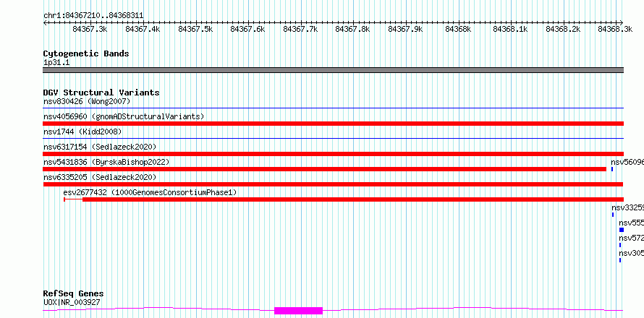The height and width of the screenshot is (318, 644).
Task: Click the thin red left tail of esv2677432
Action: [73, 199]
